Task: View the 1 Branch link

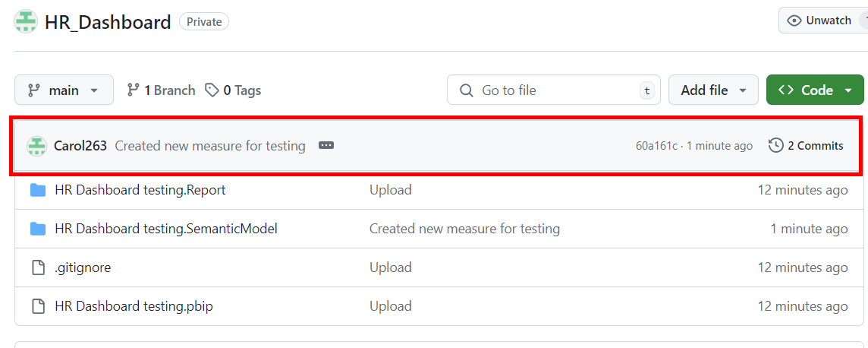Action: tap(161, 90)
